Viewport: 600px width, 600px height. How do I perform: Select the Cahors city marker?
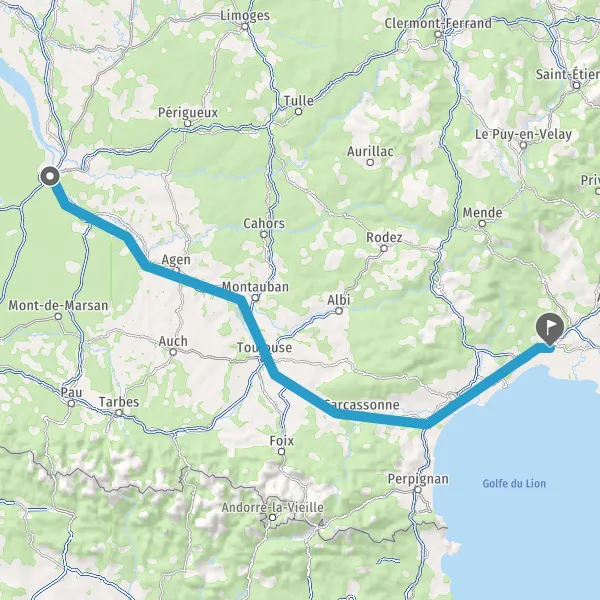click(264, 234)
